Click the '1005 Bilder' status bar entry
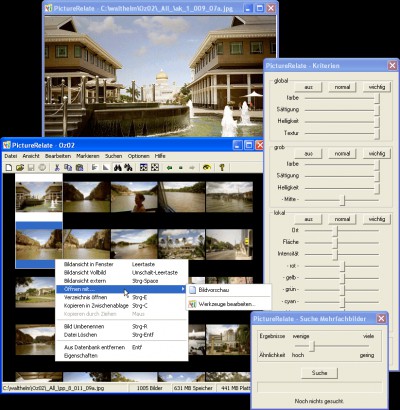Screen dimensions: 400x410 coord(150,388)
